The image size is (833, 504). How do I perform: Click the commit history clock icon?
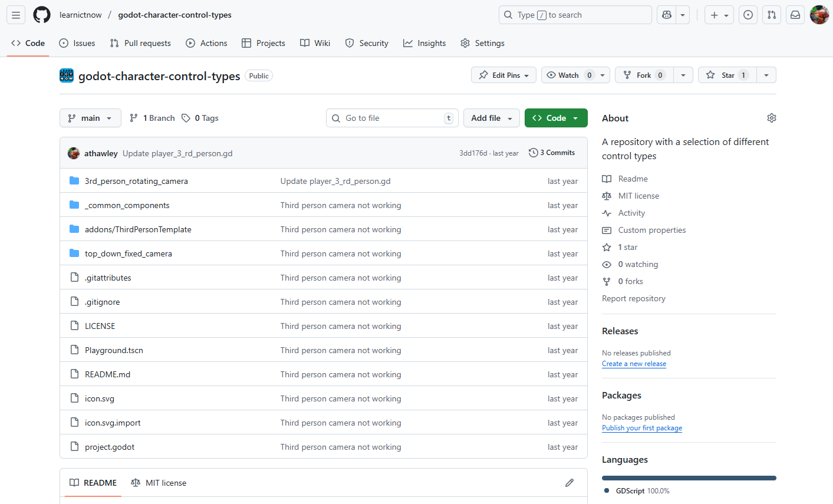(x=534, y=152)
